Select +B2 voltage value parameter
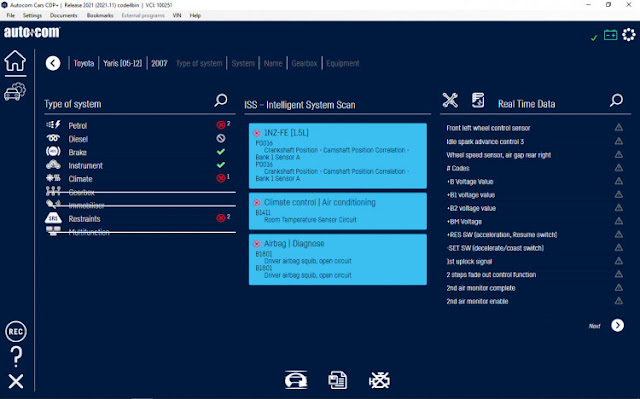640x399 pixels. [471, 208]
